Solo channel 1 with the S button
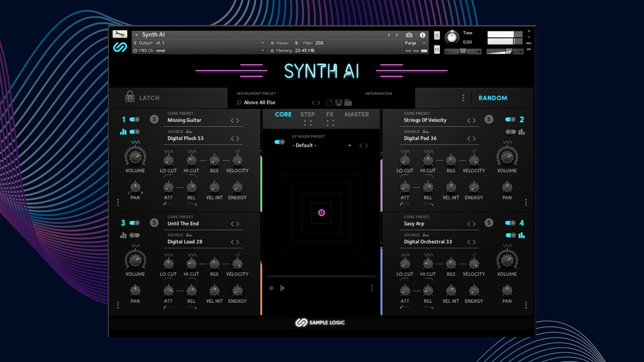This screenshot has width=644, height=362. pos(154,119)
